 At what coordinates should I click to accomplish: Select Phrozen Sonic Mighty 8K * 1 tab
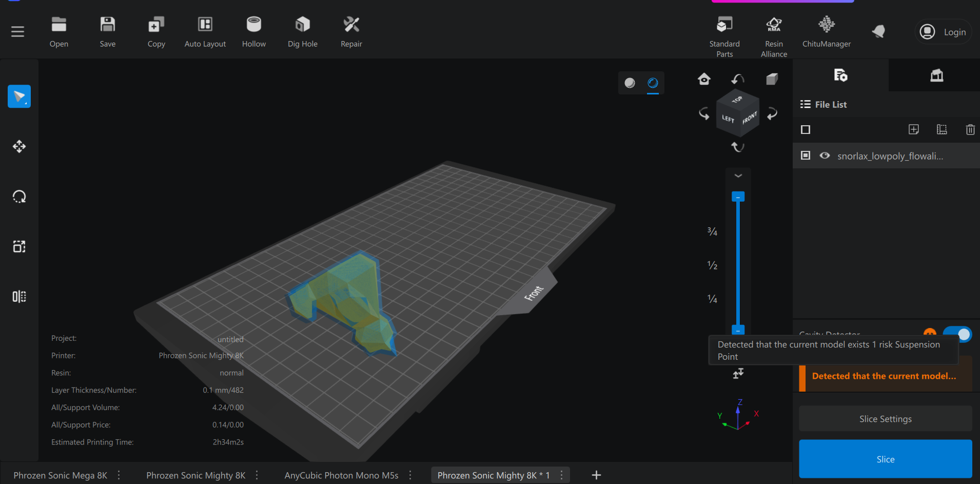494,475
